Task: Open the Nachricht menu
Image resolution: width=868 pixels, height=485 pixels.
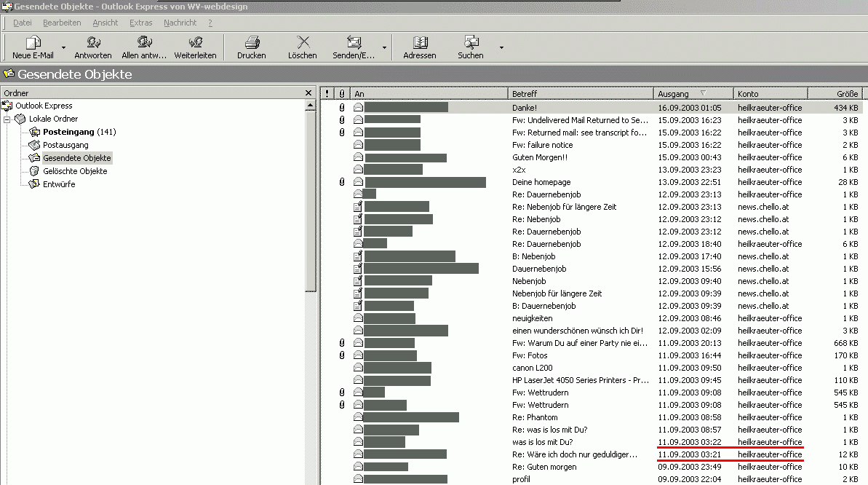Action: pyautogui.click(x=180, y=23)
